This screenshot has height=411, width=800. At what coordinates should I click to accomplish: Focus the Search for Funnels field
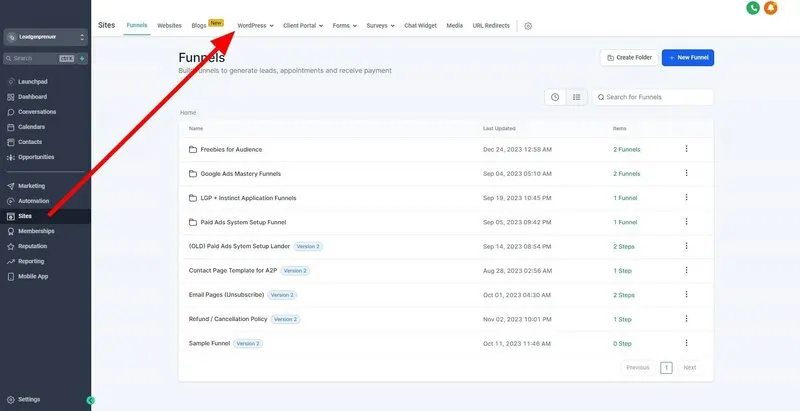(653, 97)
